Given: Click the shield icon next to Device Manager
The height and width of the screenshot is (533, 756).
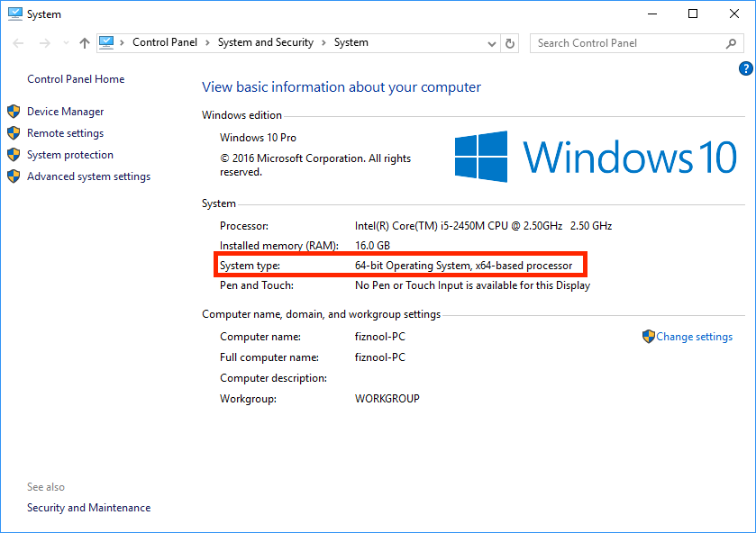Looking at the screenshot, I should (x=14, y=111).
